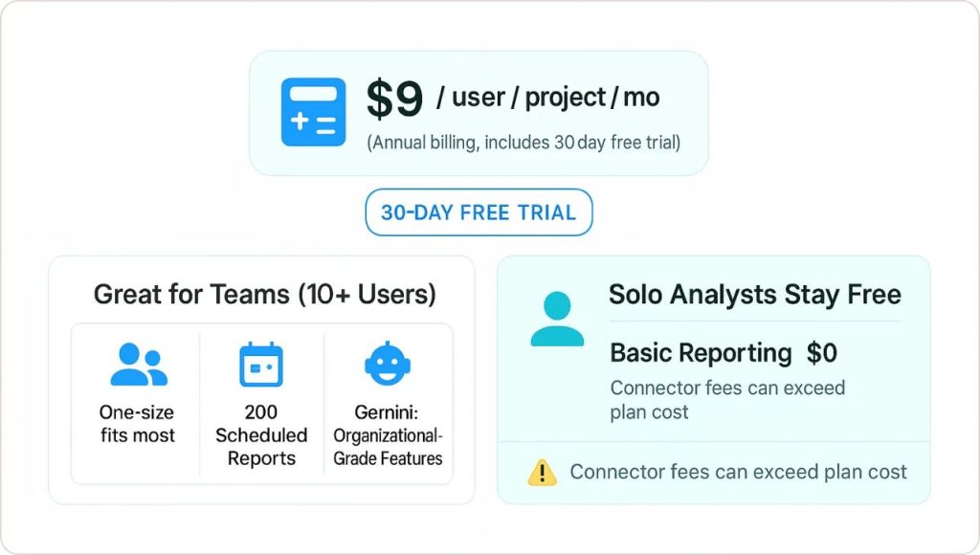Click the "Solo Analysts Stay Free" heading
Viewport: 980px width, 555px height.
pyautogui.click(x=755, y=294)
